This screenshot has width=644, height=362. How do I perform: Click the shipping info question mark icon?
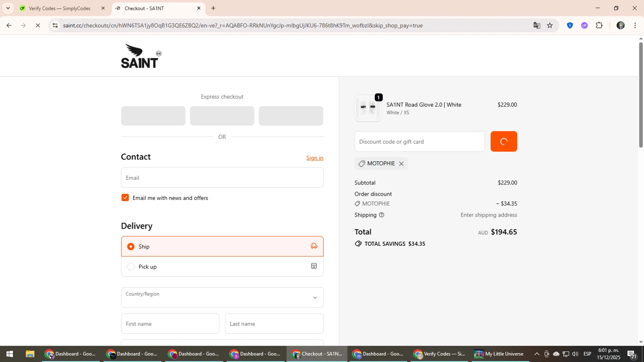pyautogui.click(x=381, y=215)
